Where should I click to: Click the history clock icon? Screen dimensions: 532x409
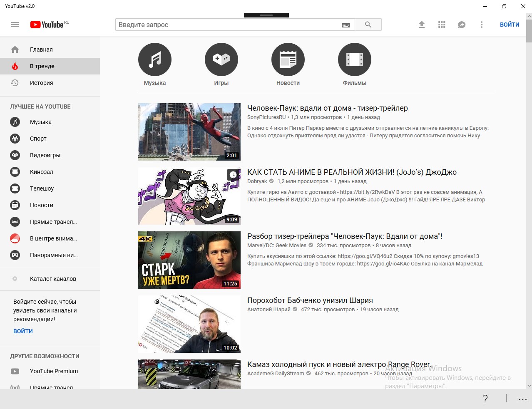pyautogui.click(x=15, y=83)
